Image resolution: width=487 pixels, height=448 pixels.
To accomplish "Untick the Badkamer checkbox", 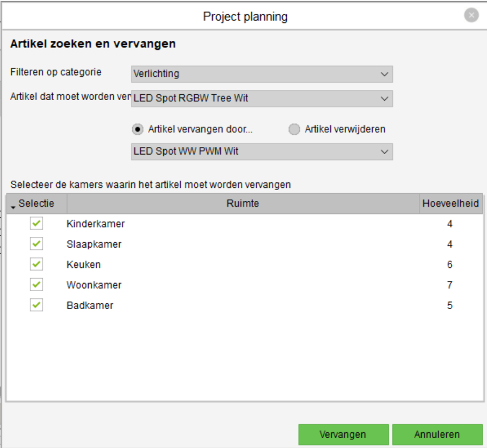I will coord(36,305).
